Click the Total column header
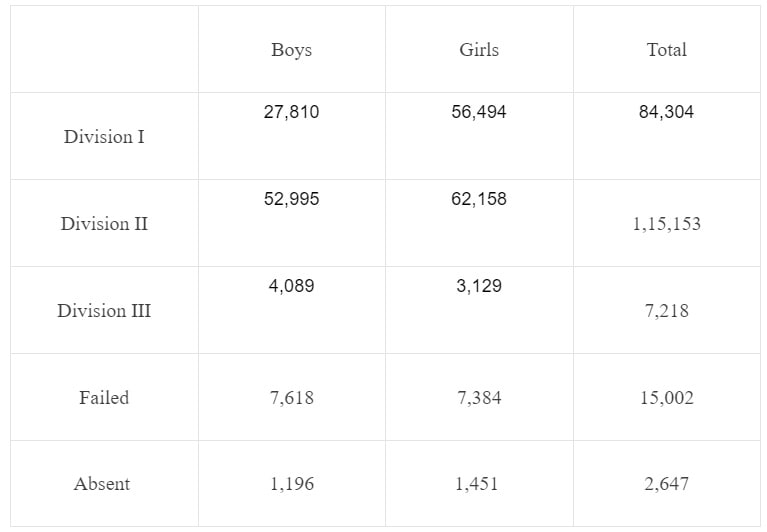 pos(667,50)
